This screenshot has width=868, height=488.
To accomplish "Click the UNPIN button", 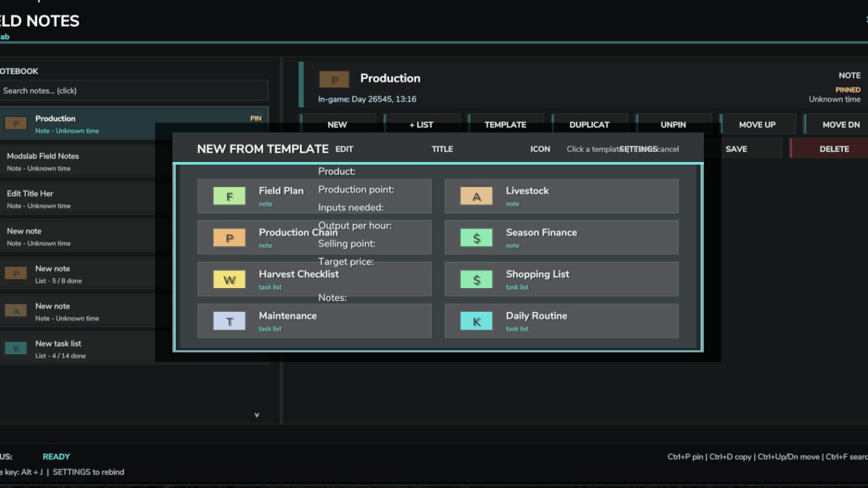I will [673, 125].
